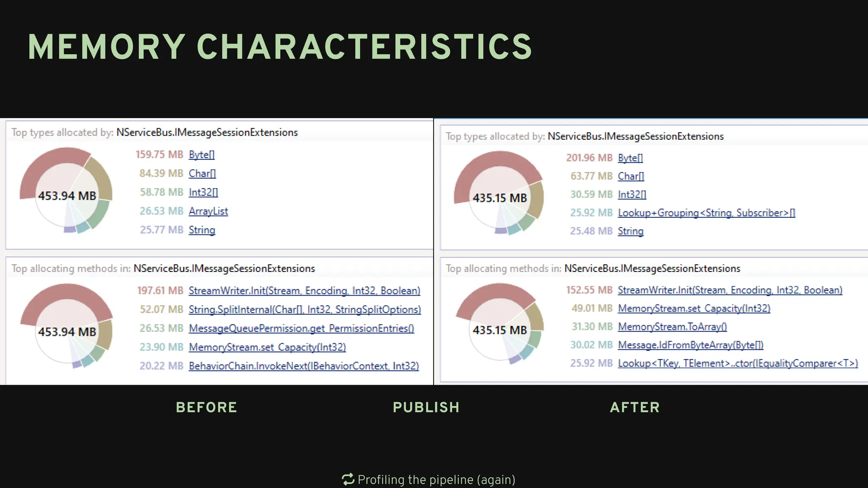Screen dimensions: 868x488
Task: Click the top-left donut chart showing 453.94 MB
Action: [67, 191]
